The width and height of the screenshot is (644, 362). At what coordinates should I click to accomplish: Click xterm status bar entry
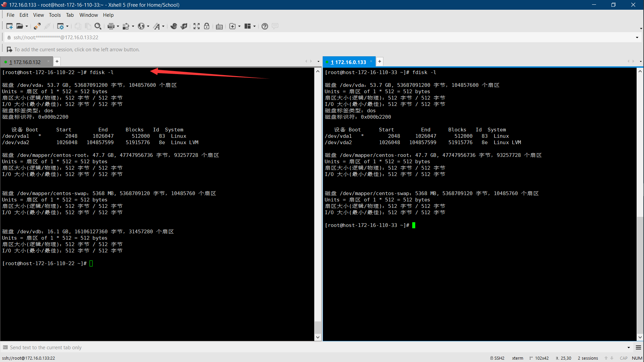518,358
